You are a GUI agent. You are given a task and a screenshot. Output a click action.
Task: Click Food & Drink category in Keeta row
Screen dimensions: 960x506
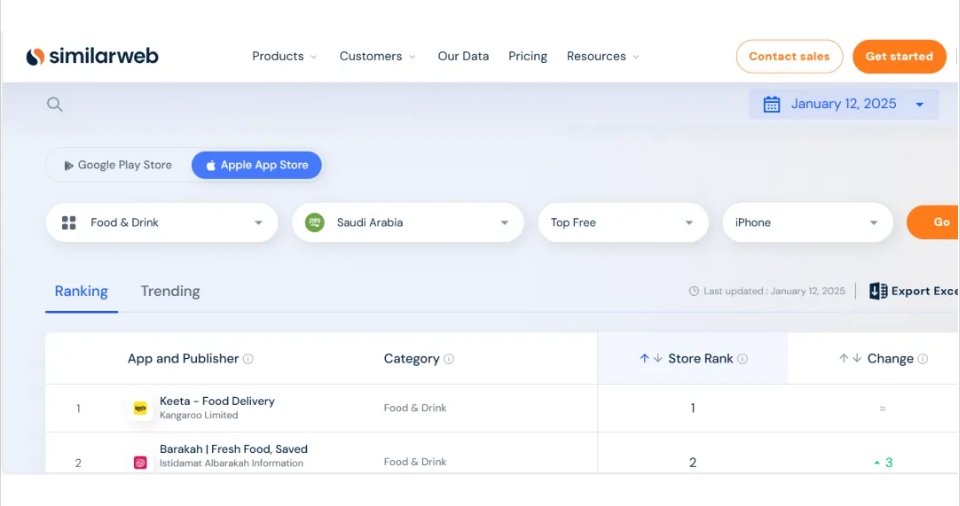pos(415,408)
